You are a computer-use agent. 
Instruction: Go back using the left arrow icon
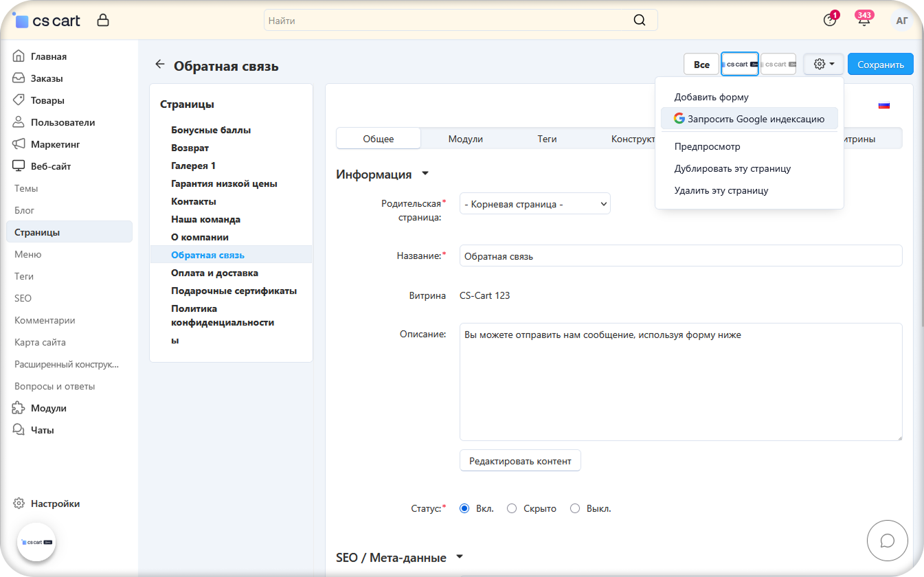tap(160, 65)
